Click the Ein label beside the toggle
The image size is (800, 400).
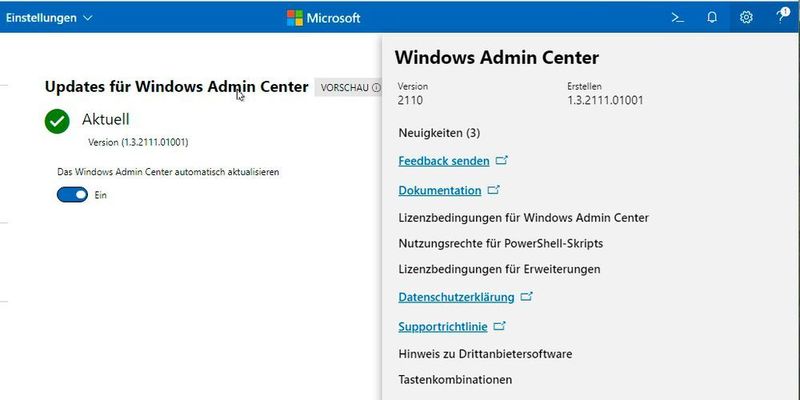(101, 195)
